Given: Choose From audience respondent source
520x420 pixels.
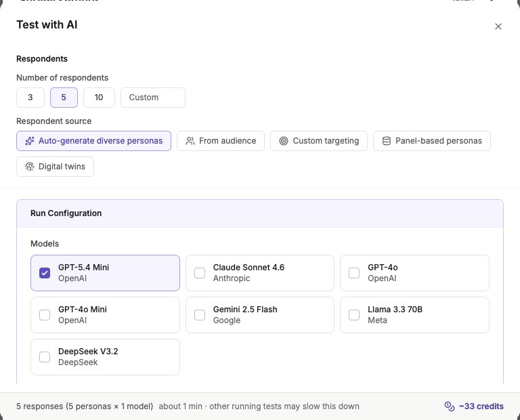Looking at the screenshot, I should (221, 141).
